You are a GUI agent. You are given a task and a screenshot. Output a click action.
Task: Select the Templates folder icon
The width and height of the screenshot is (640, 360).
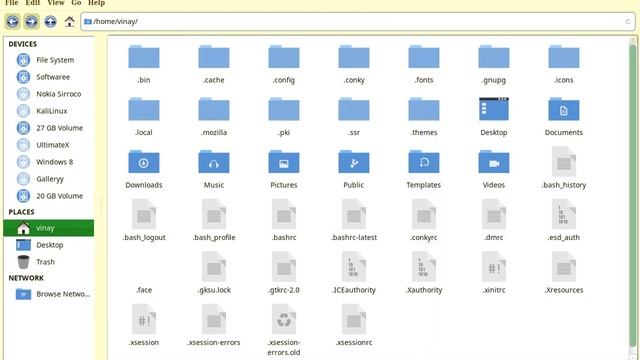(x=424, y=162)
